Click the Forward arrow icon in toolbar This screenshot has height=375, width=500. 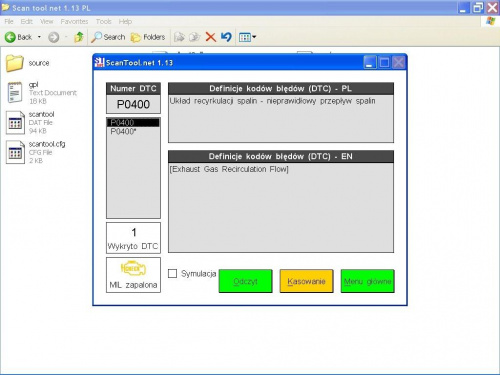[53, 37]
